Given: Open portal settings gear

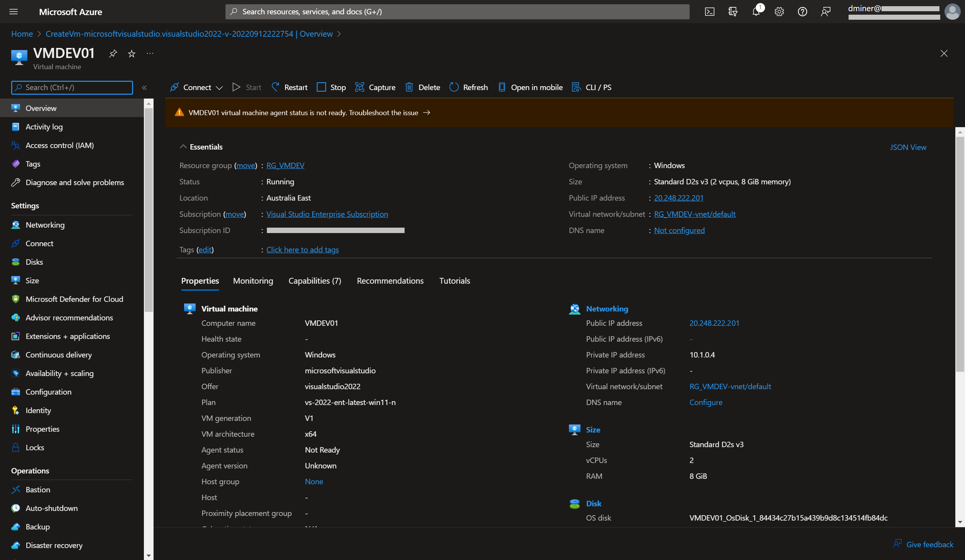Looking at the screenshot, I should pos(779,12).
